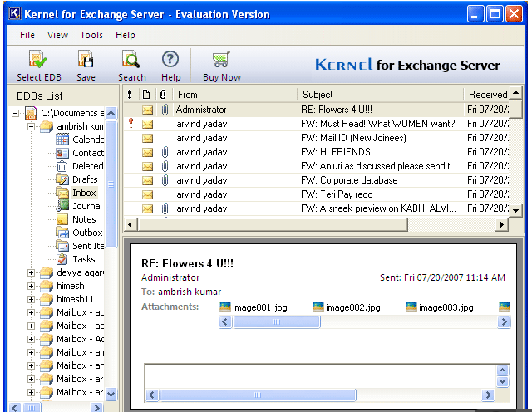Click the image001.jpg attachment

pos(254,307)
